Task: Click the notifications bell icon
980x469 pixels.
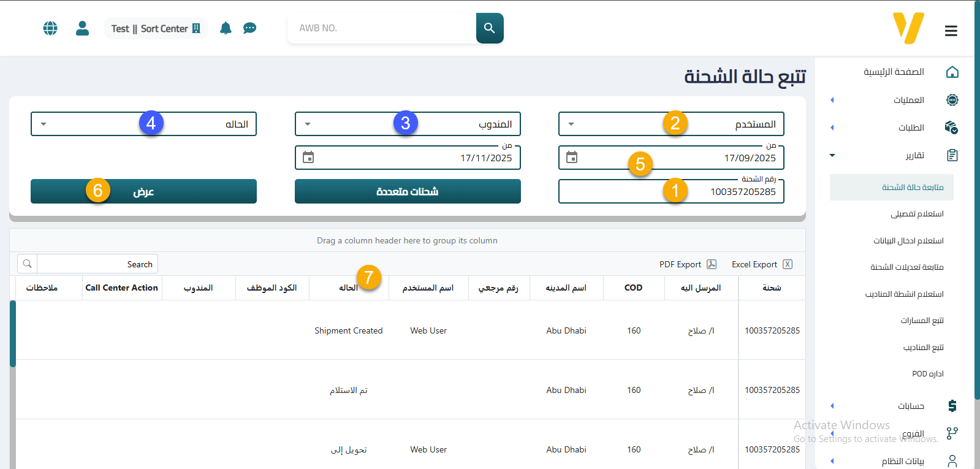Action: pyautogui.click(x=226, y=28)
